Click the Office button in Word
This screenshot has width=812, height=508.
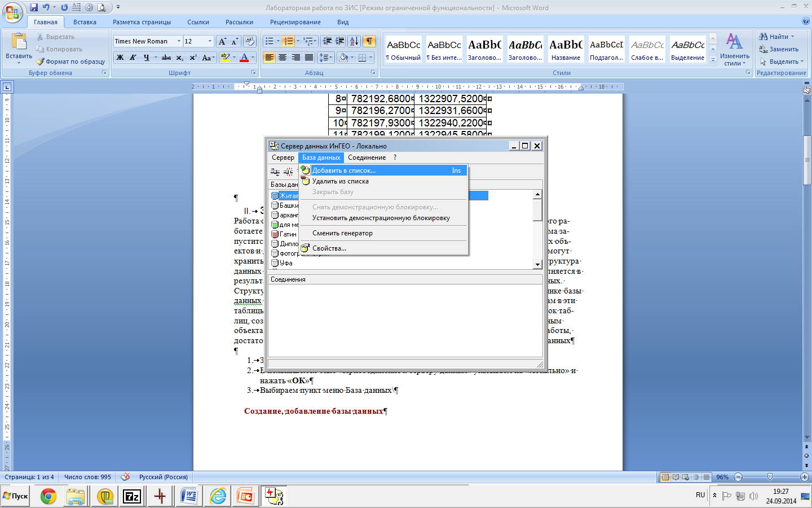click(x=12, y=12)
